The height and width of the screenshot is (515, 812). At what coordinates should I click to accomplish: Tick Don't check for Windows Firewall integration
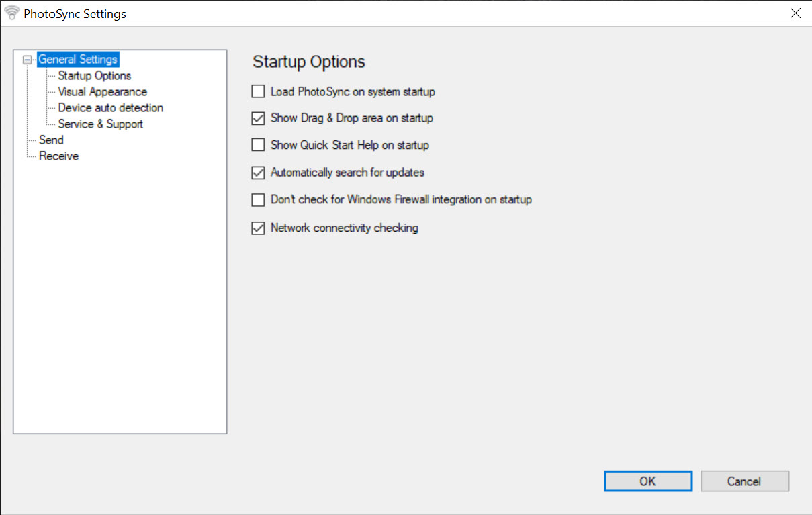click(258, 200)
